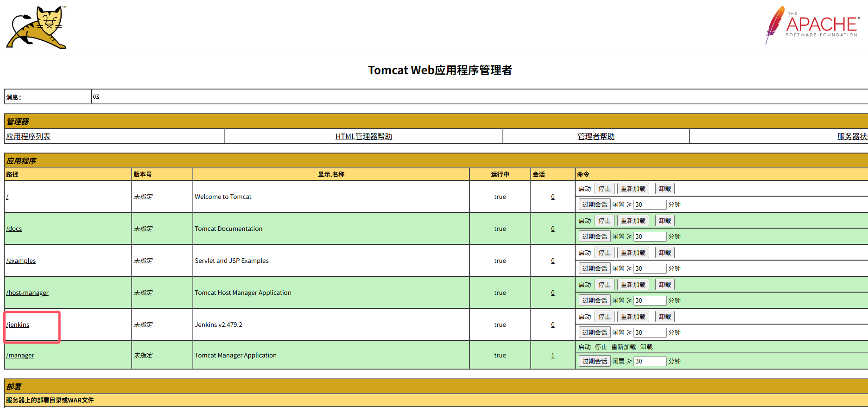Open the /jenkins application link

coord(18,325)
